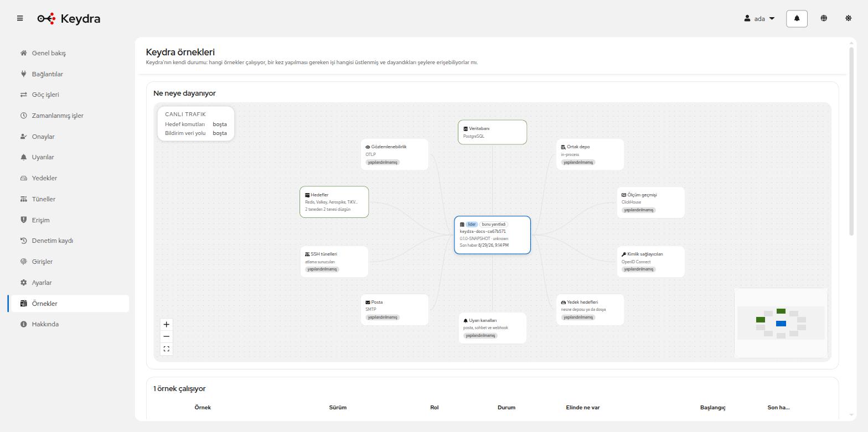Click the Sürüm column header
The image size is (868, 432).
tap(338, 408)
